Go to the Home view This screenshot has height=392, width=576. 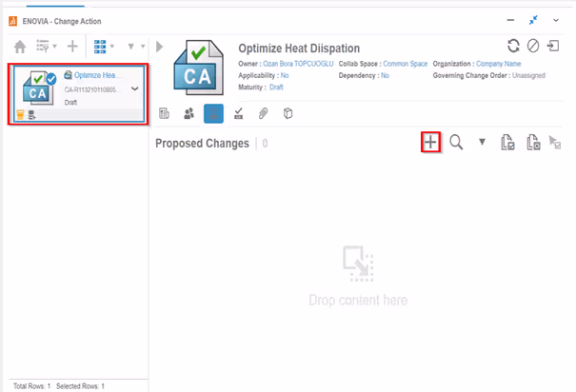click(x=20, y=47)
